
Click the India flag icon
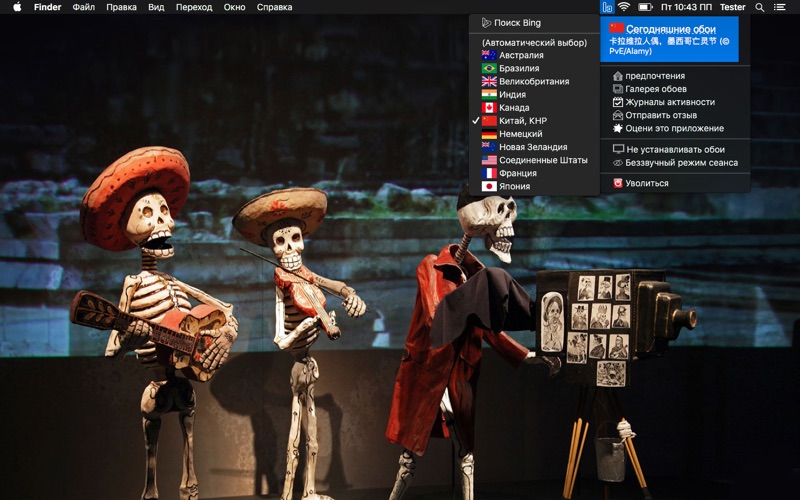pos(489,94)
